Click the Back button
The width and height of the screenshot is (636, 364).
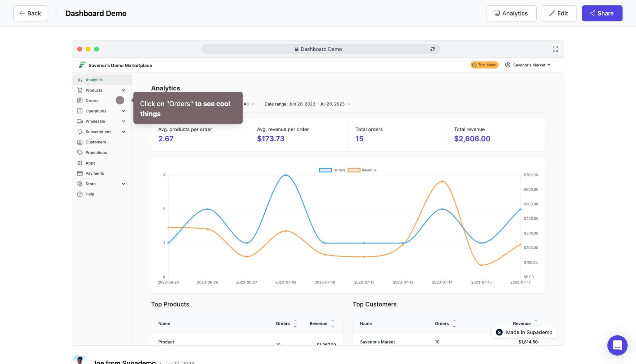coord(30,13)
